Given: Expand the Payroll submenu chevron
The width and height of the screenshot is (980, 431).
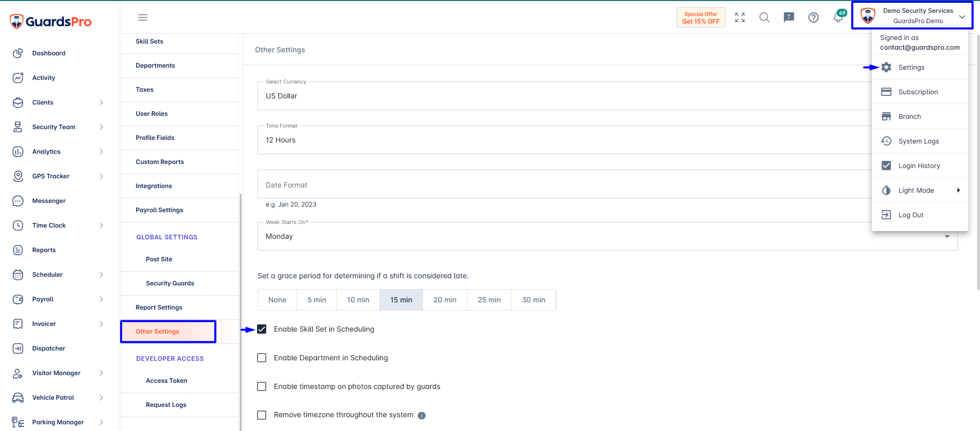Looking at the screenshot, I should 101,299.
